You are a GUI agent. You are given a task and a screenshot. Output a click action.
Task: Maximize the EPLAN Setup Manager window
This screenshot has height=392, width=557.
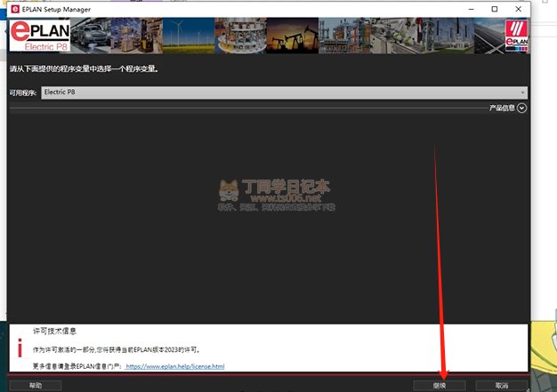[x=495, y=9]
